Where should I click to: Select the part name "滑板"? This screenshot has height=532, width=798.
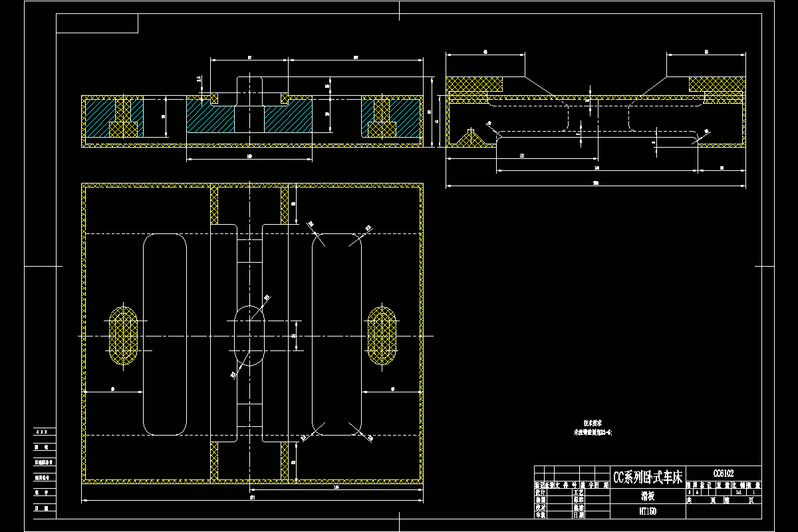(x=648, y=496)
